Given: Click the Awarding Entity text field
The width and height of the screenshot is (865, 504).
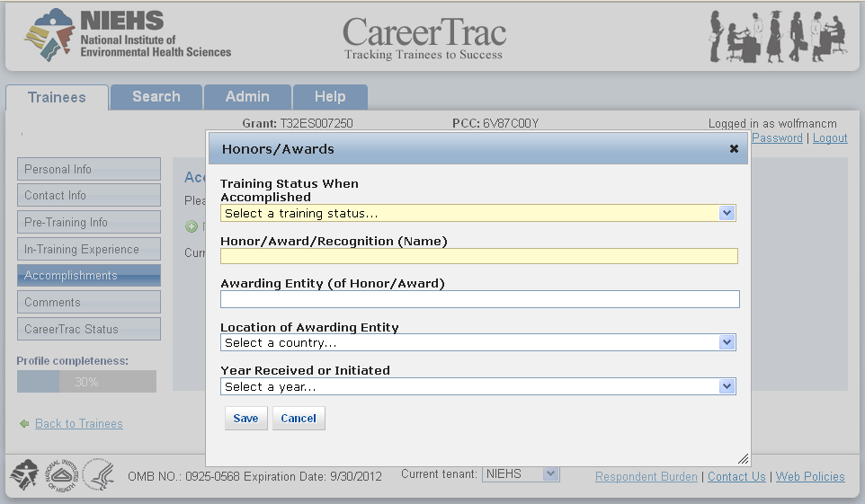Looking at the screenshot, I should [x=479, y=299].
